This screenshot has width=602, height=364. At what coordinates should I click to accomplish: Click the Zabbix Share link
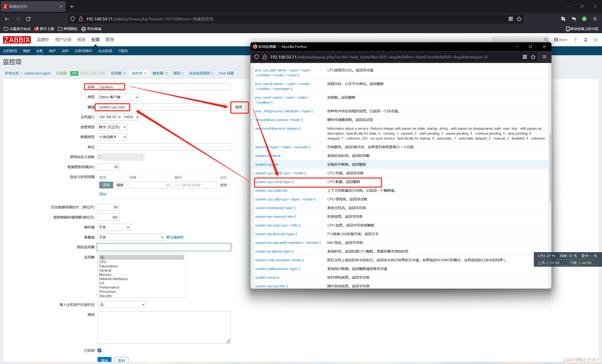click(x=561, y=39)
